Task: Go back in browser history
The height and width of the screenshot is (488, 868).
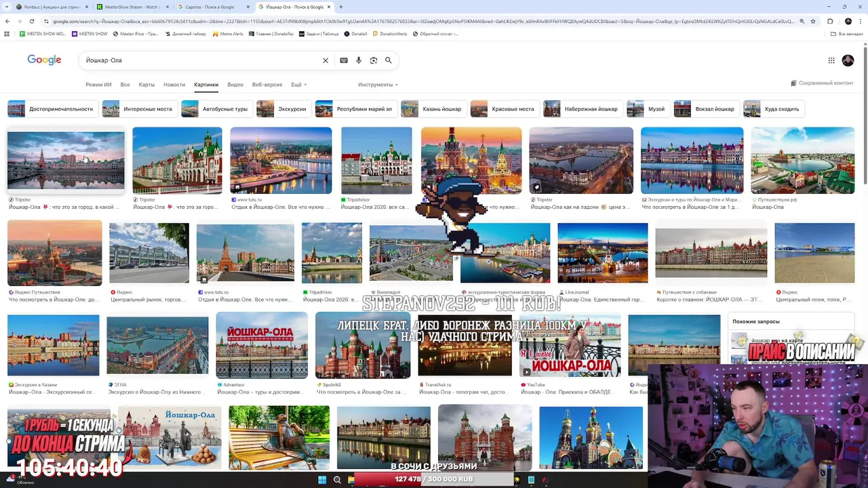Action: click(x=7, y=21)
